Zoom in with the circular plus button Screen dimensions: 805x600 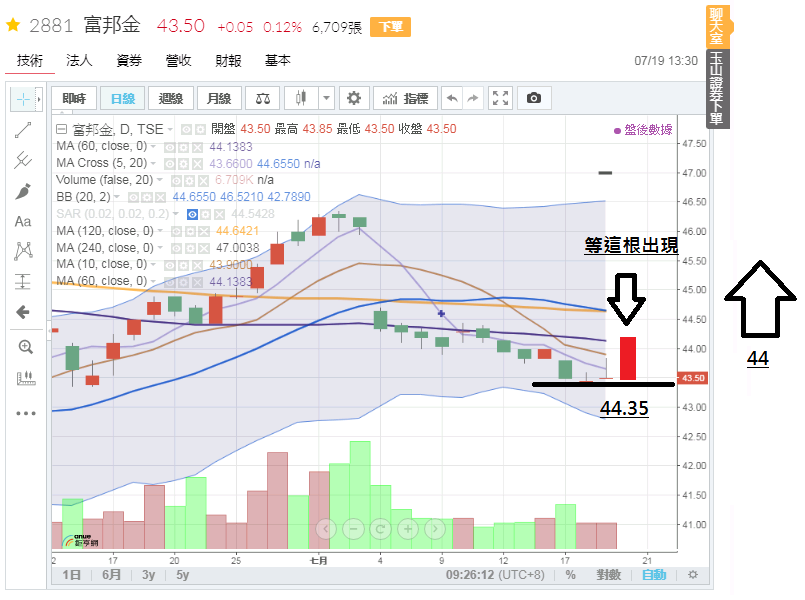point(408,529)
